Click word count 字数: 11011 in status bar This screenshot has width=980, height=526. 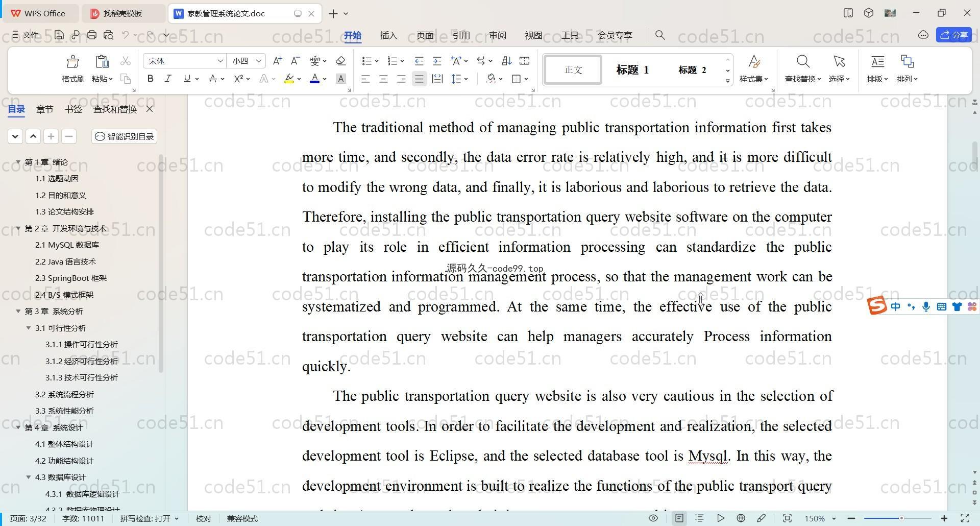pyautogui.click(x=83, y=518)
